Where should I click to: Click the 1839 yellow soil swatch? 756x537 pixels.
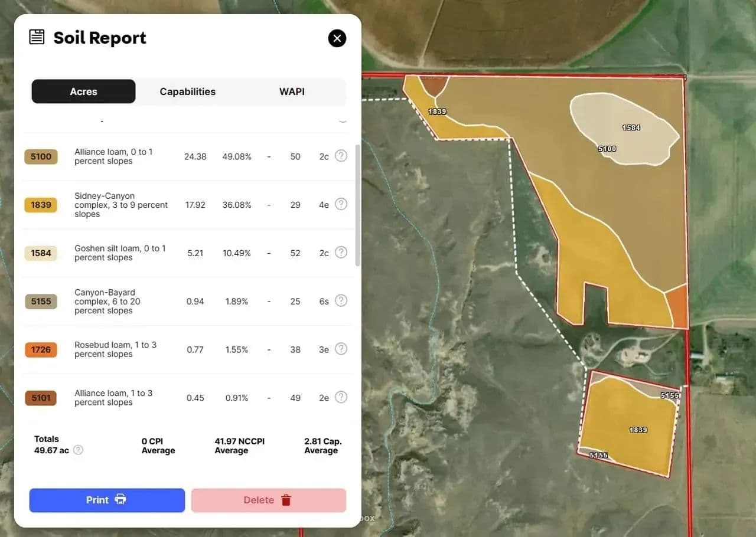(x=41, y=205)
